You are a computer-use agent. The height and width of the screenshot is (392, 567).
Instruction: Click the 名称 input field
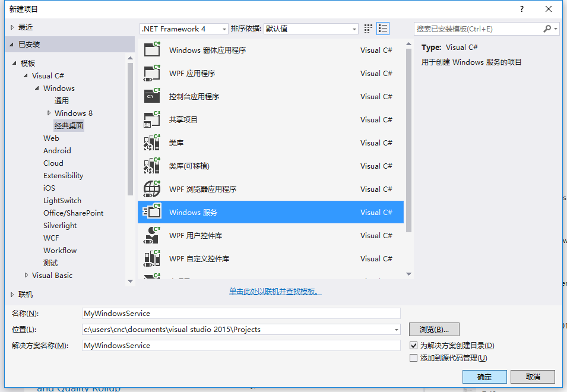tap(241, 314)
